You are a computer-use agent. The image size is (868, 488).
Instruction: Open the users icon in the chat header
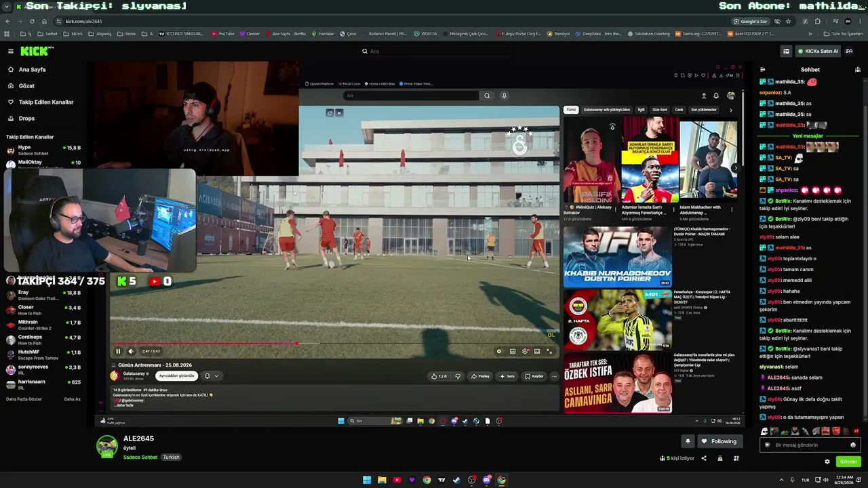click(x=857, y=69)
